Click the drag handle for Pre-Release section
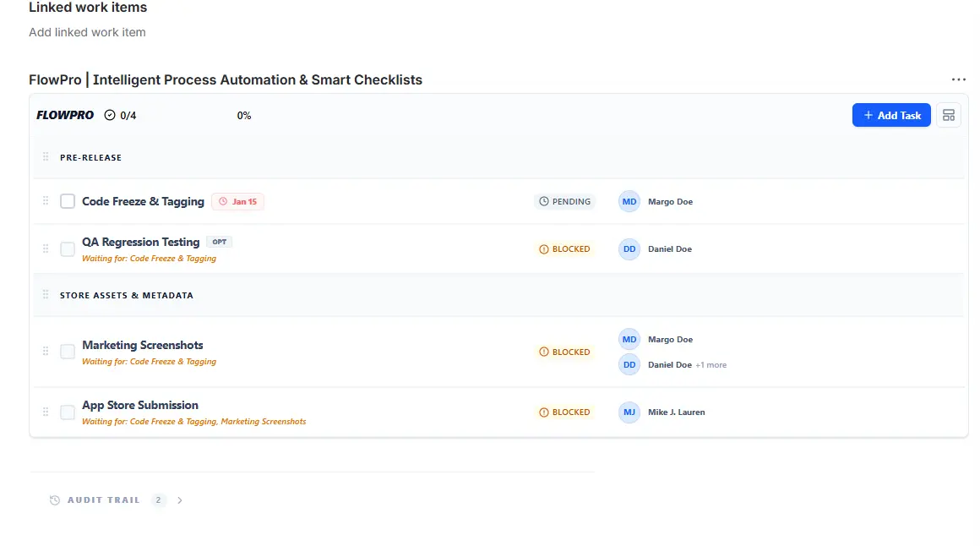Image resolution: width=980 pixels, height=546 pixels. point(46,157)
